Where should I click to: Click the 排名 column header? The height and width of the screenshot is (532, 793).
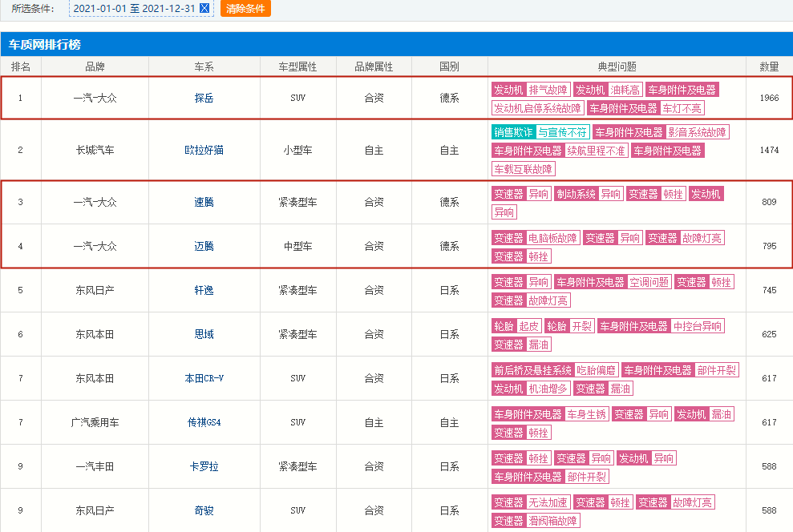21,66
